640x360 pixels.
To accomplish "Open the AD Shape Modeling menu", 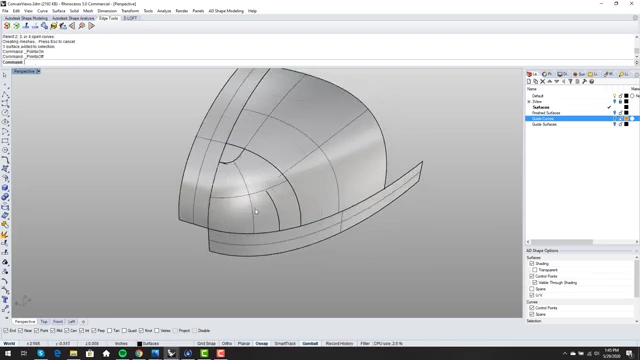I will coord(226,11).
